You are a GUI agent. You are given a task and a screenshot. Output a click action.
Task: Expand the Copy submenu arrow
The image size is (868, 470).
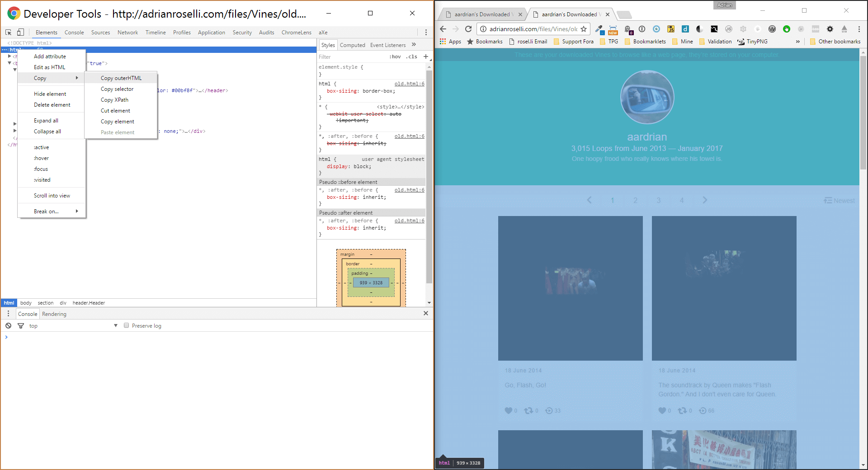[x=77, y=78]
